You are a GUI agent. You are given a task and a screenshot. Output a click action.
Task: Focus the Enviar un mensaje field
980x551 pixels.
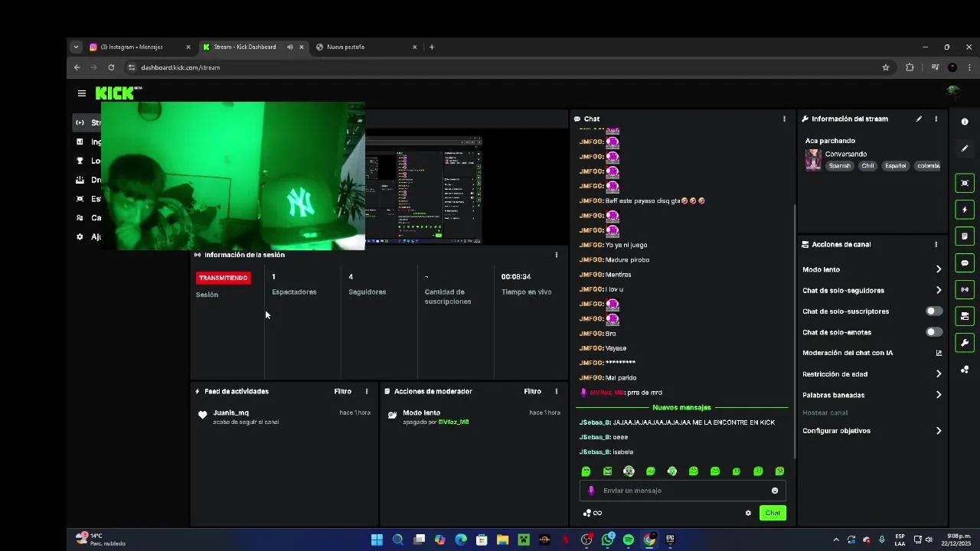(x=682, y=491)
